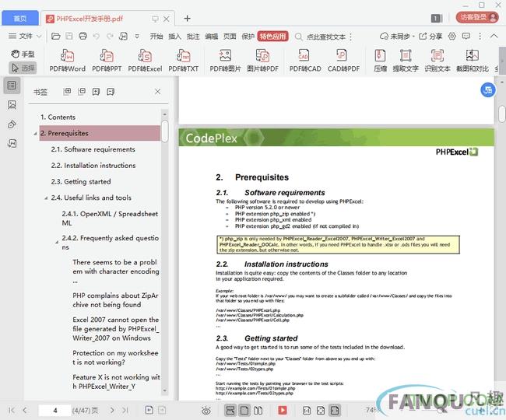Open quick access toolbar dropdown arrow
The image size is (506, 420).
click(137, 36)
